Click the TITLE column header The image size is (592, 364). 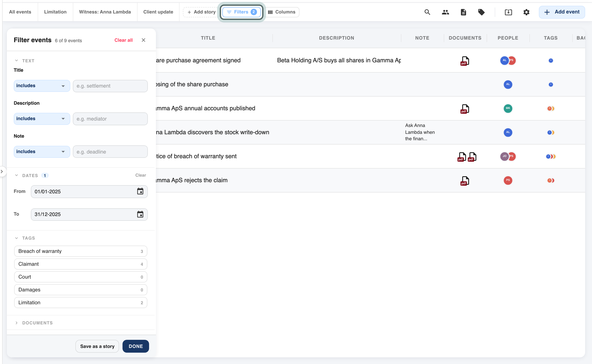click(208, 38)
